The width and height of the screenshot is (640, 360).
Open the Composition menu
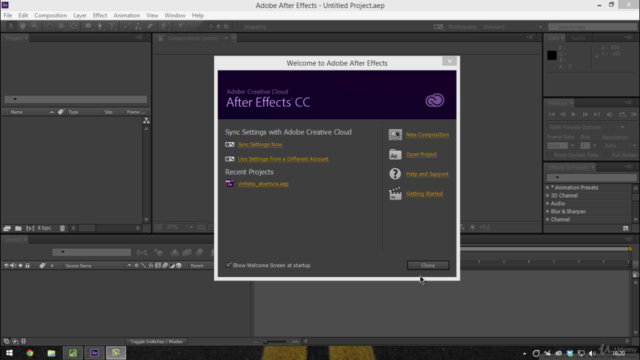tap(51, 15)
